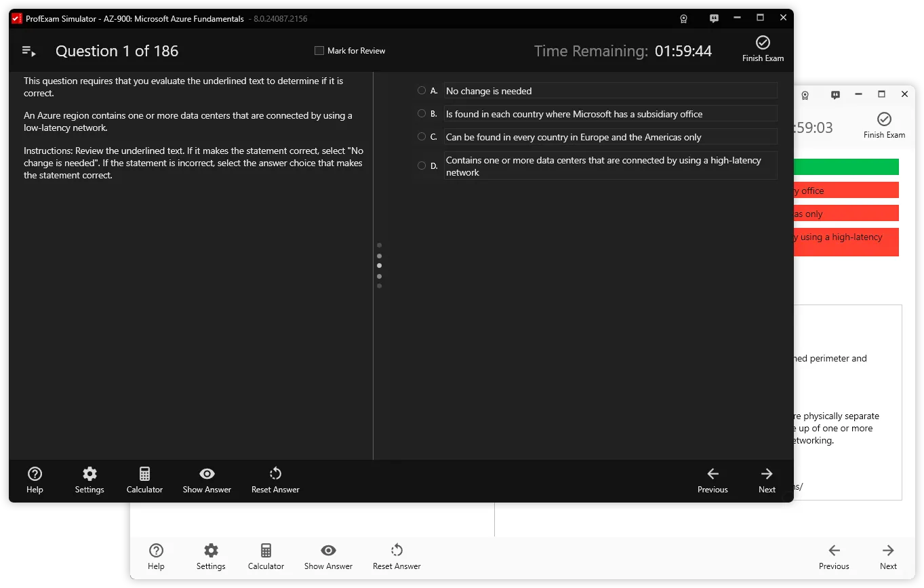
Task: Click the 'subsidiary office' answer text box
Action: click(x=610, y=114)
